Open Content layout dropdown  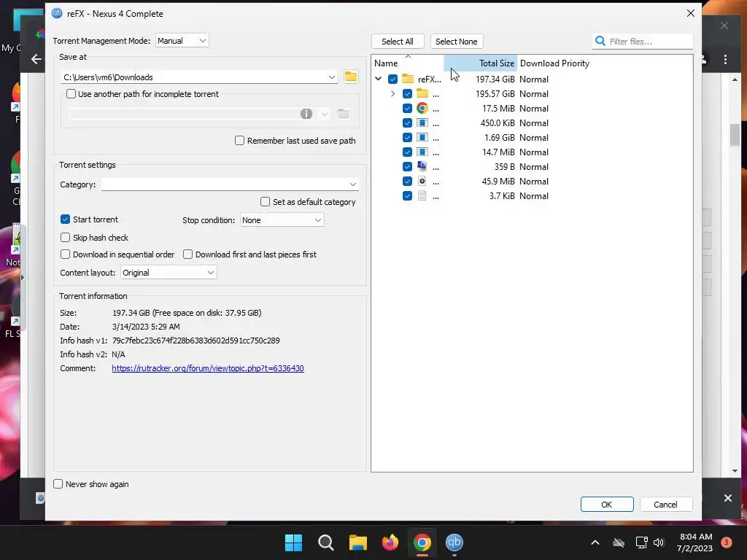coord(169,273)
